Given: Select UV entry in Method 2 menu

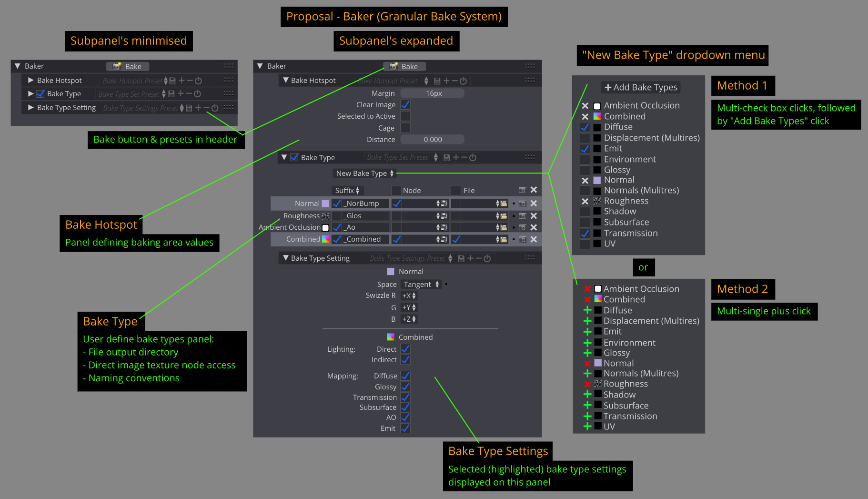Looking at the screenshot, I should pyautogui.click(x=609, y=427).
